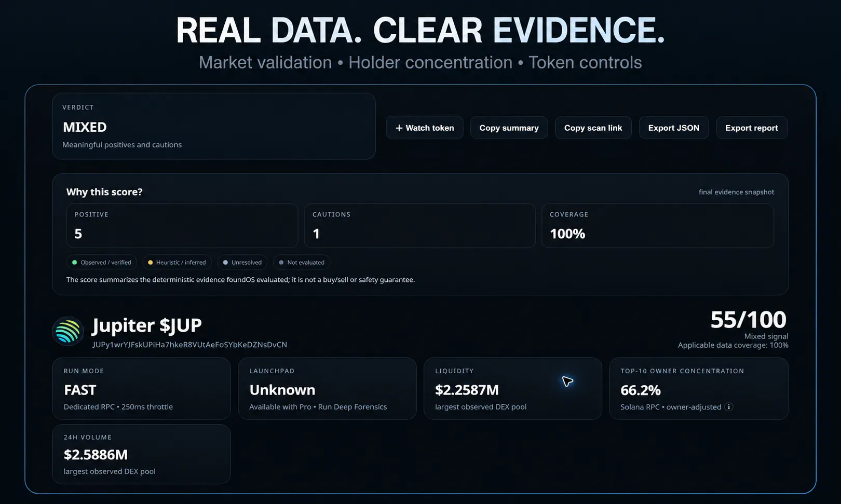841x504 pixels.
Task: Click "final evidence snapshot" label
Action: click(736, 192)
